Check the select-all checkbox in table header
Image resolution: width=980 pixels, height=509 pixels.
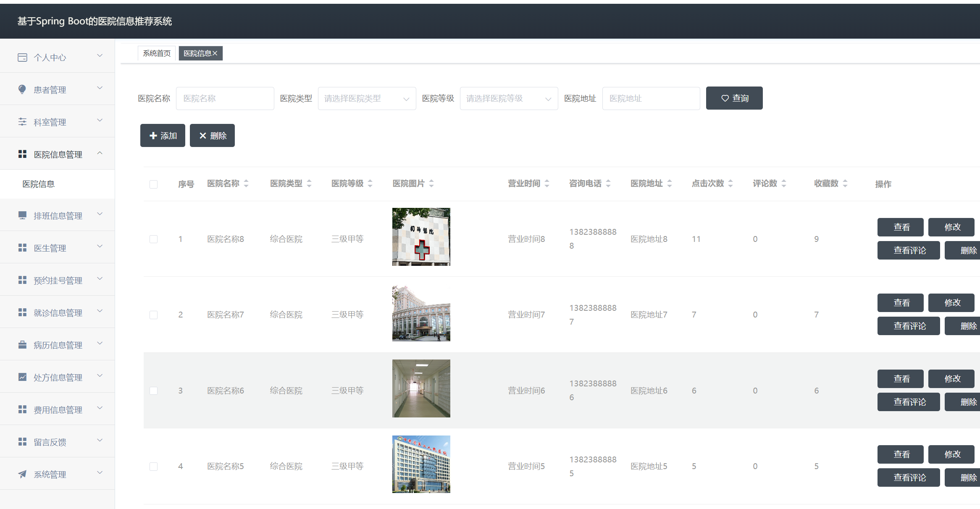click(x=153, y=184)
